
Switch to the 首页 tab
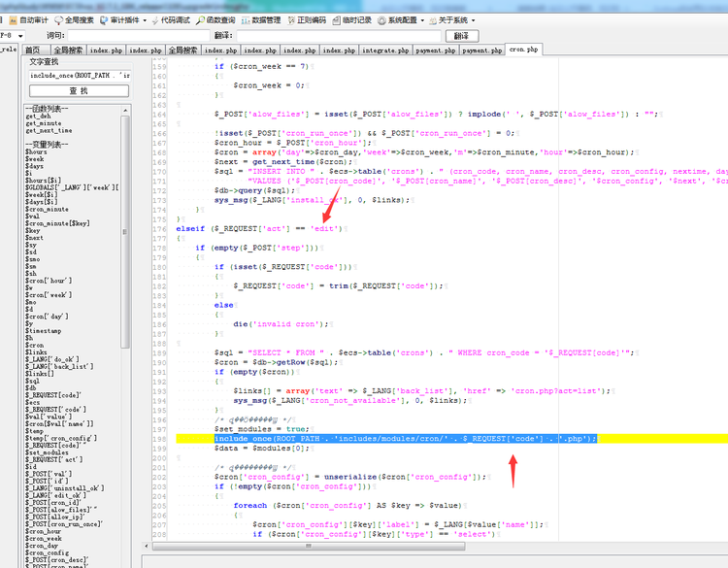tap(32, 50)
